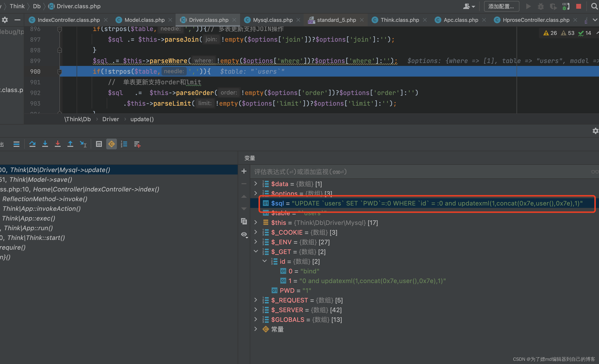Toggle fold marker at line 900
The width and height of the screenshot is (599, 364).
click(x=59, y=72)
